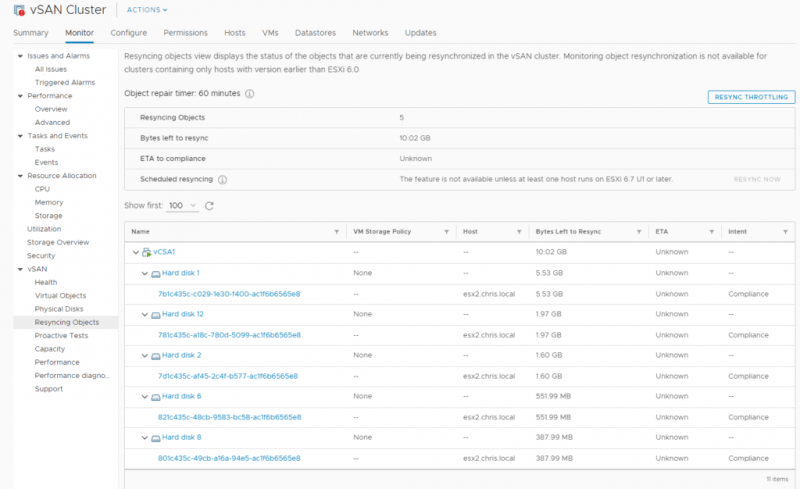
Task: Collapse the Tasks and Events section
Action: (20, 136)
